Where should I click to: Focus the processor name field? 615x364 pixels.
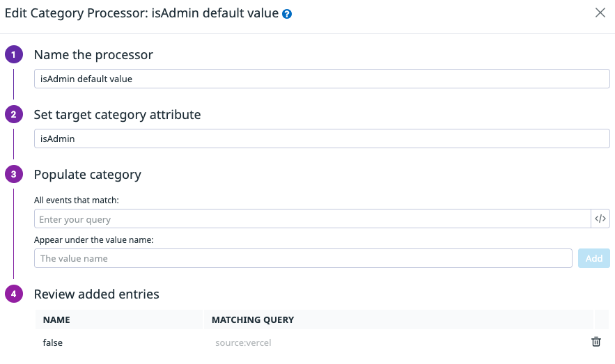point(322,79)
